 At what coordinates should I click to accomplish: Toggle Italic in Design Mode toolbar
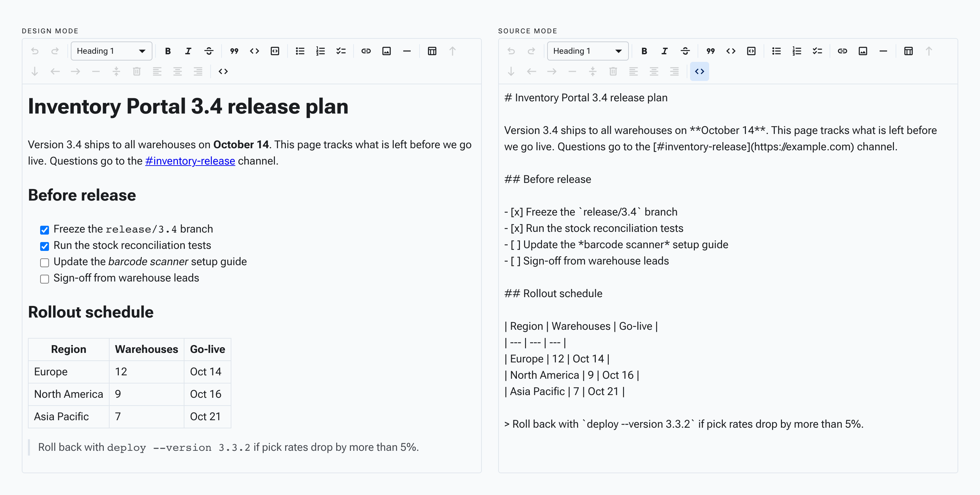188,51
